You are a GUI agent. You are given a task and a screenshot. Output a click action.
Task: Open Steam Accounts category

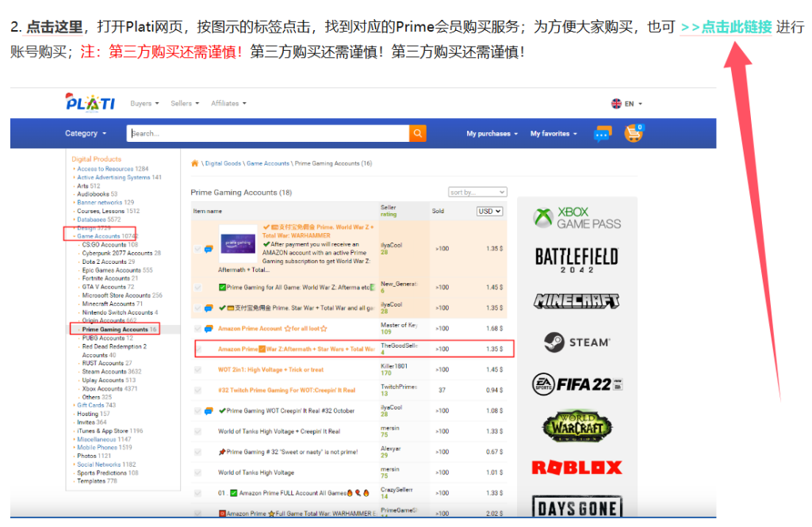(x=104, y=372)
